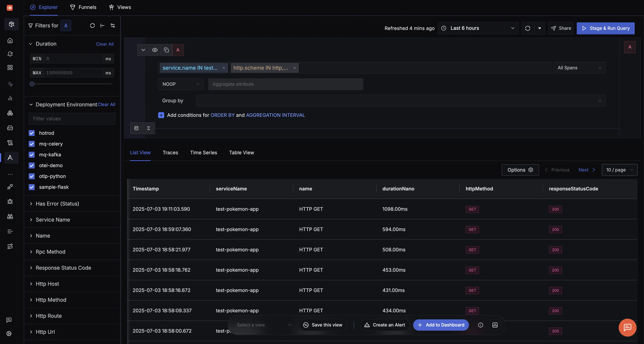Screen dimensions: 644x344
Task: Open the settings gear in sidebar bottom
Action: (x=9, y=334)
